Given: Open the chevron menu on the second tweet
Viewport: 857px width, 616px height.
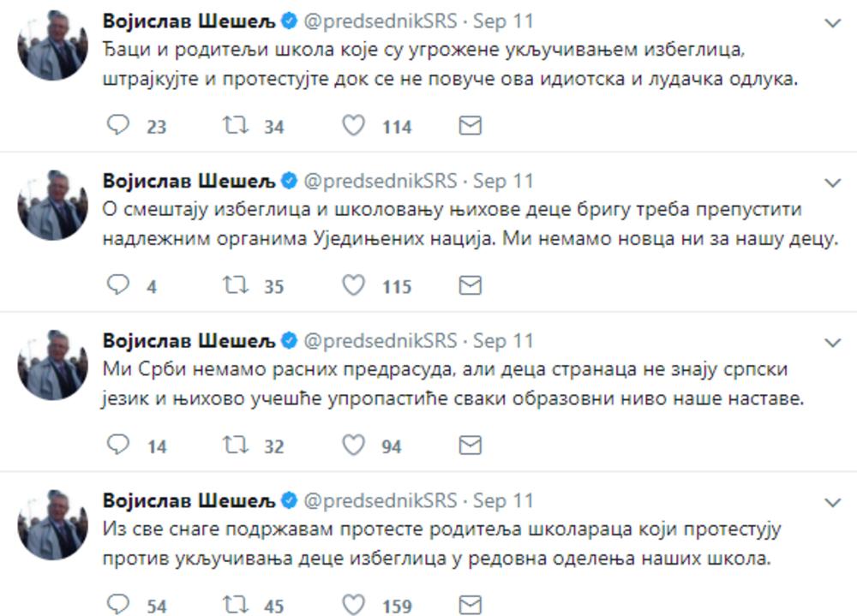Looking at the screenshot, I should [831, 182].
